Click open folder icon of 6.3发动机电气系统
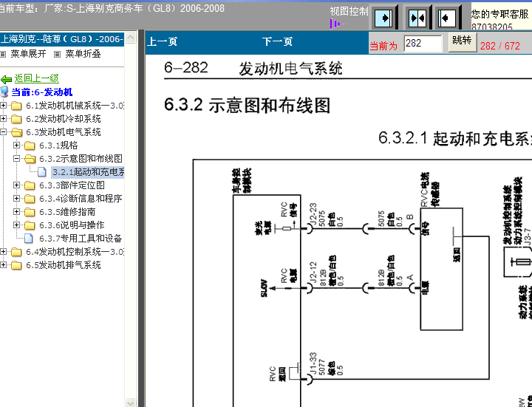Image resolution: width=532 pixels, height=407 pixels. pyautogui.click(x=16, y=132)
